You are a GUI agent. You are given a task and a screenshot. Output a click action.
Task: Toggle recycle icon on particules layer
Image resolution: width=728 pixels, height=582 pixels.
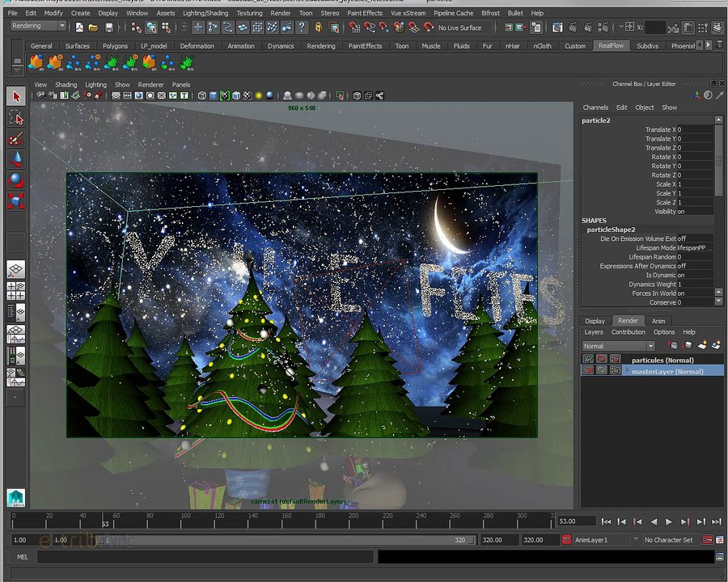pyautogui.click(x=602, y=359)
